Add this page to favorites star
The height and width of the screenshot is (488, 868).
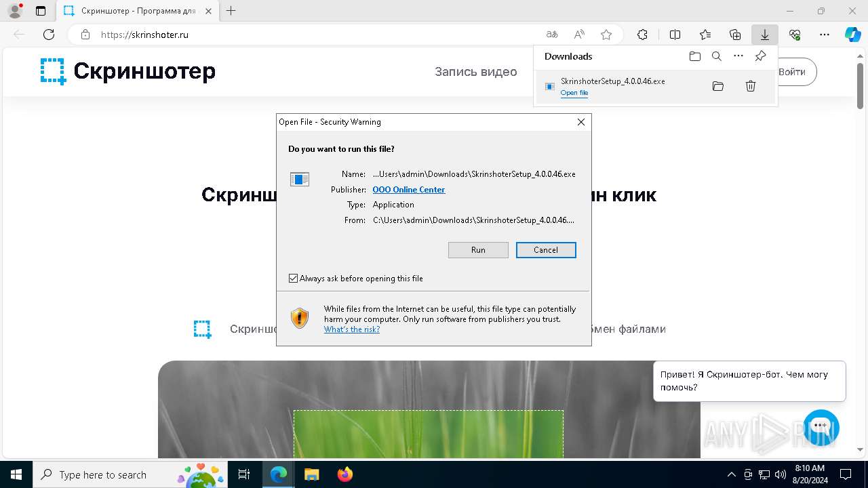click(606, 35)
